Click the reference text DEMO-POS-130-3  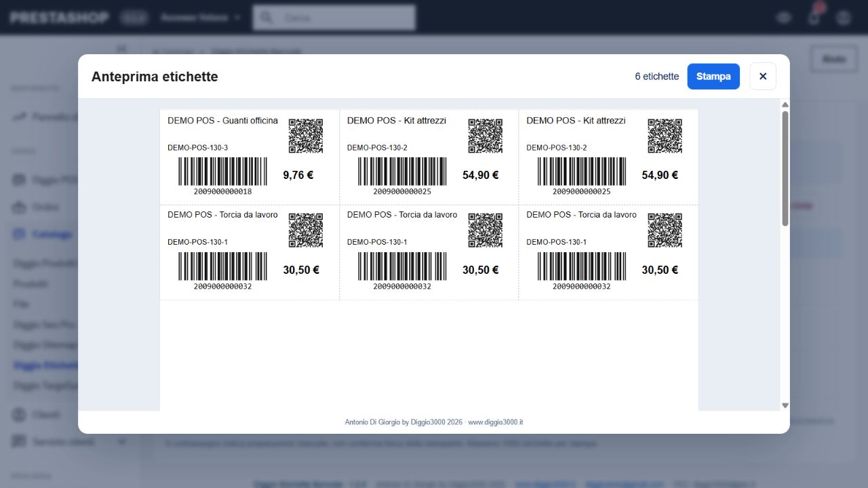tap(197, 148)
